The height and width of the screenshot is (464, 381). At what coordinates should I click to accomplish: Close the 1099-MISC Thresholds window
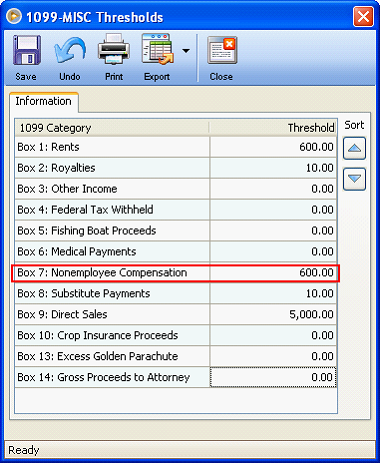(x=363, y=16)
